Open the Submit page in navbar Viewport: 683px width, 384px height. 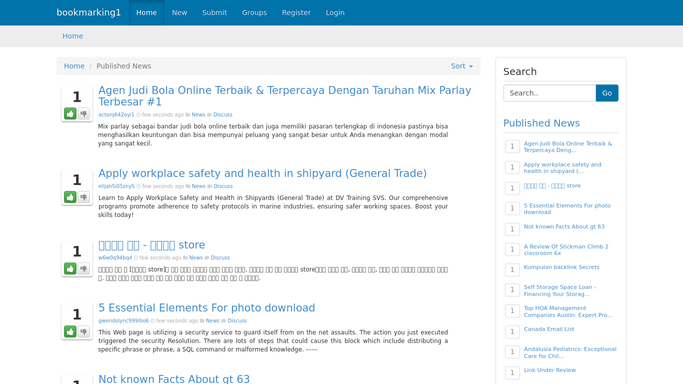coord(214,13)
